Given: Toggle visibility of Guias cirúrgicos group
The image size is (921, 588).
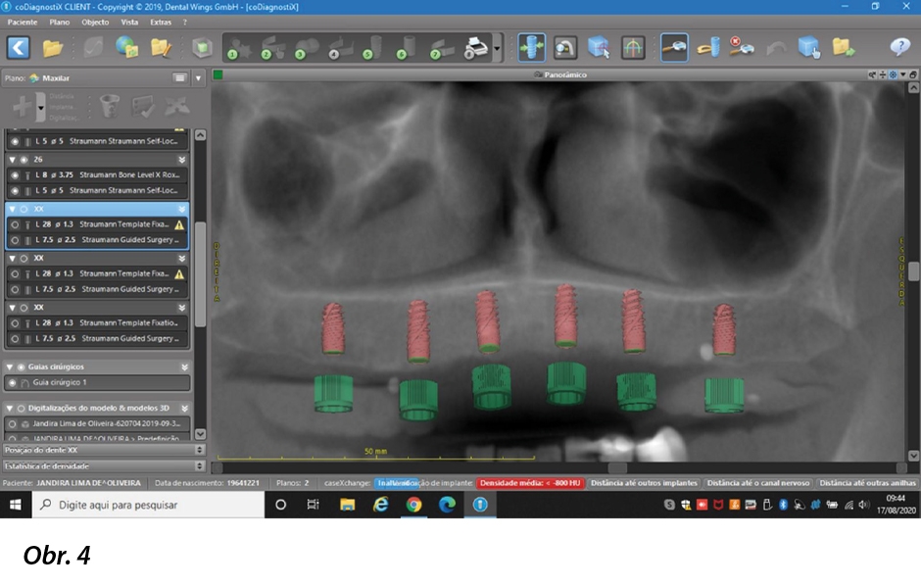Looking at the screenshot, I should [x=22, y=367].
